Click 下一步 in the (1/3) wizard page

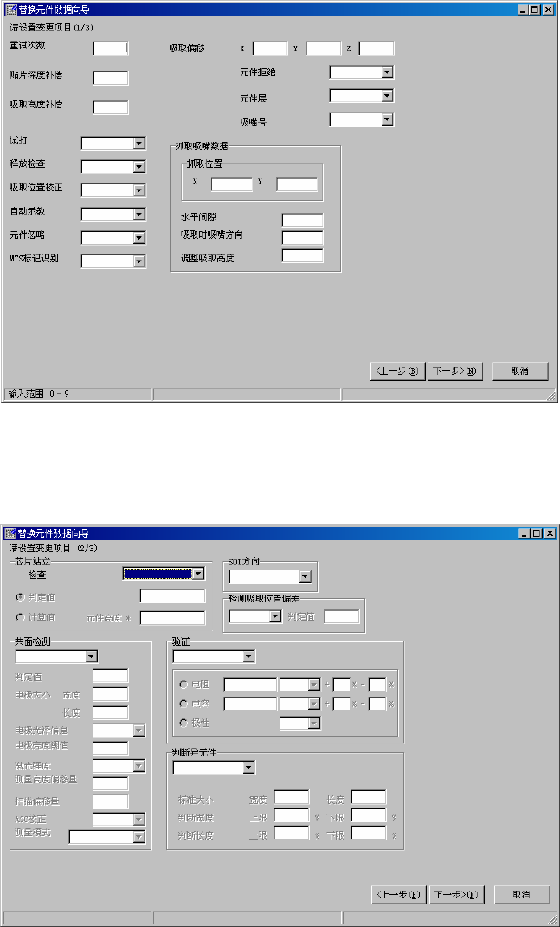coord(454,371)
